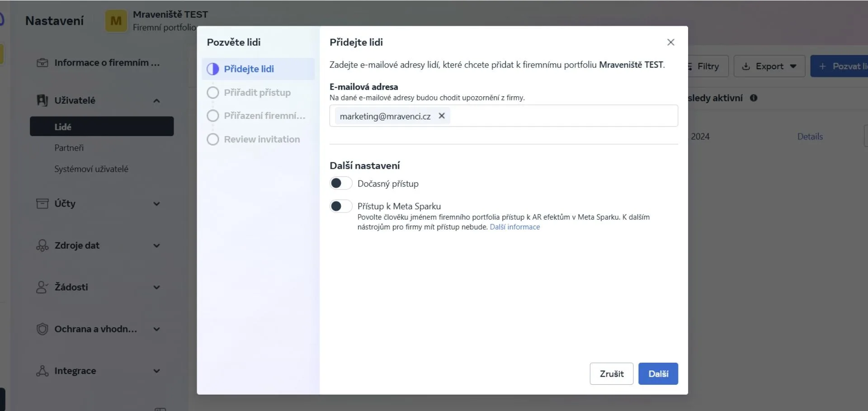Click the Účty archive box icon
Viewport: 868px width, 411px height.
[x=42, y=203]
